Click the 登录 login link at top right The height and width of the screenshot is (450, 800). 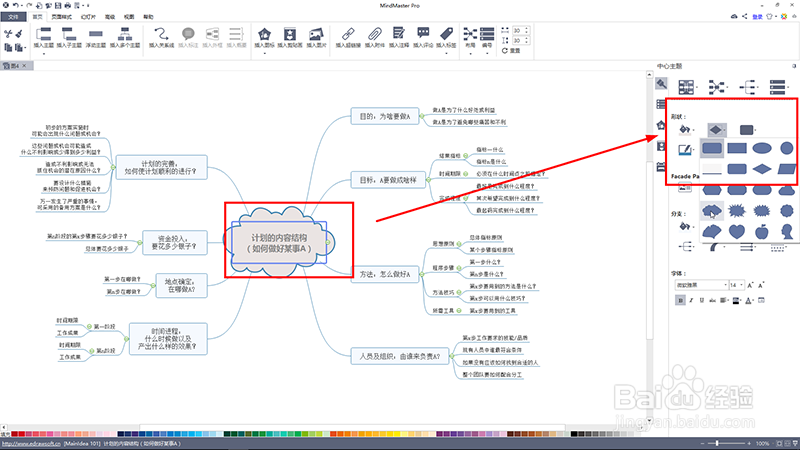click(x=758, y=17)
